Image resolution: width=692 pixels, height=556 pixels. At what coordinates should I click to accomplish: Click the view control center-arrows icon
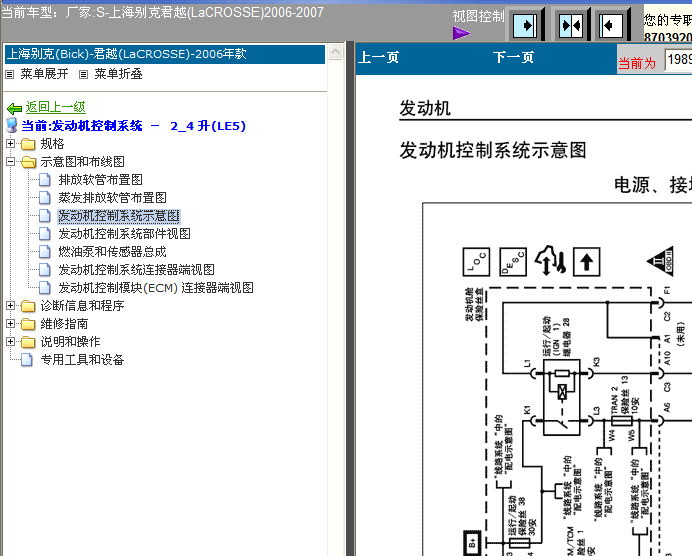point(571,26)
